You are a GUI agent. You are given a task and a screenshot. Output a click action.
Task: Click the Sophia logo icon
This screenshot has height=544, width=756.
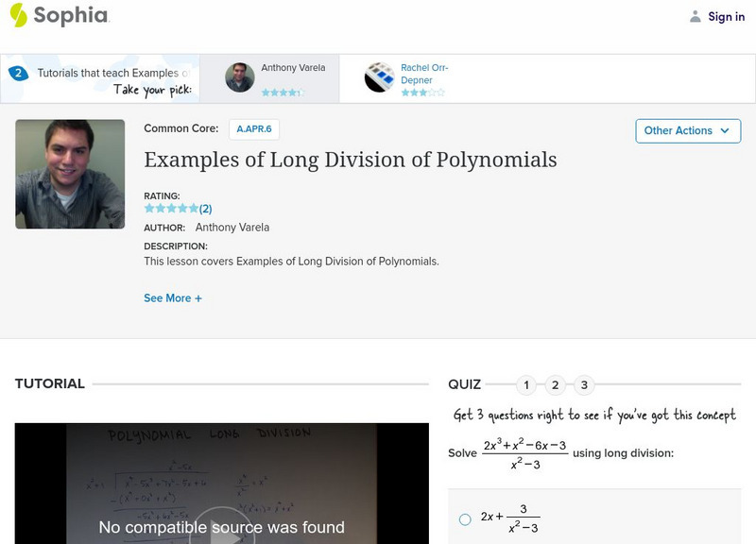click(19, 15)
